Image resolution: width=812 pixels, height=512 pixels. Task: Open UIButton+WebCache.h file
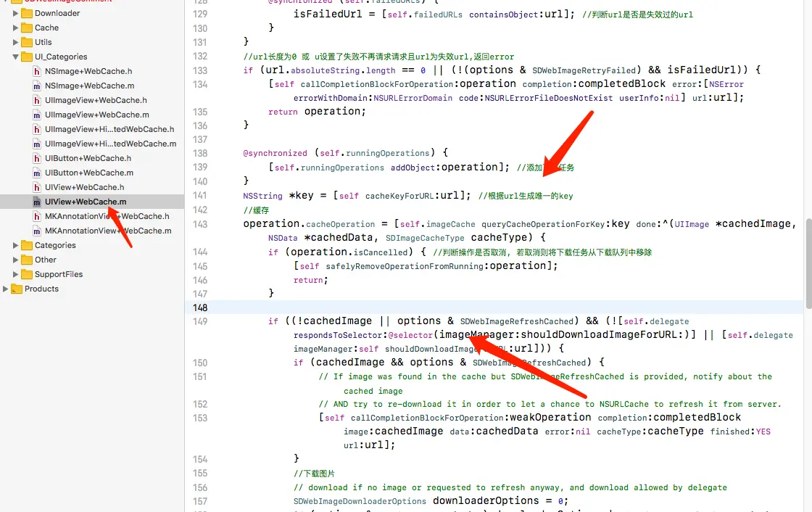[x=88, y=158]
